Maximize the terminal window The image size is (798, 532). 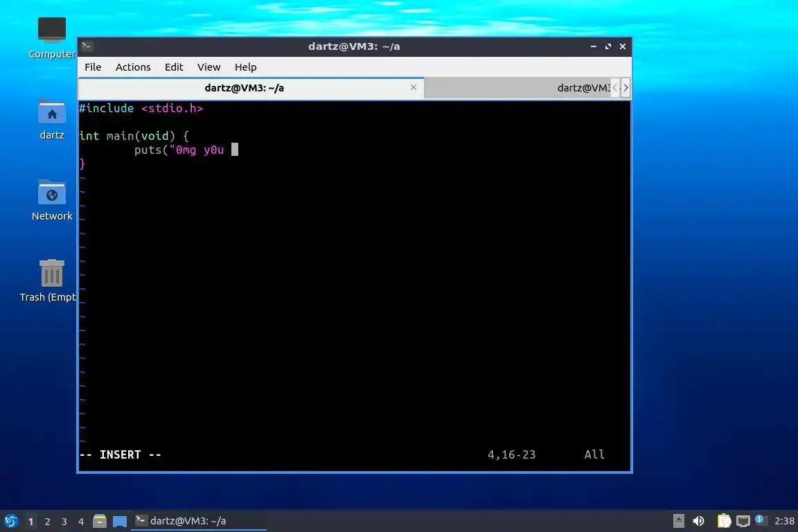click(608, 46)
